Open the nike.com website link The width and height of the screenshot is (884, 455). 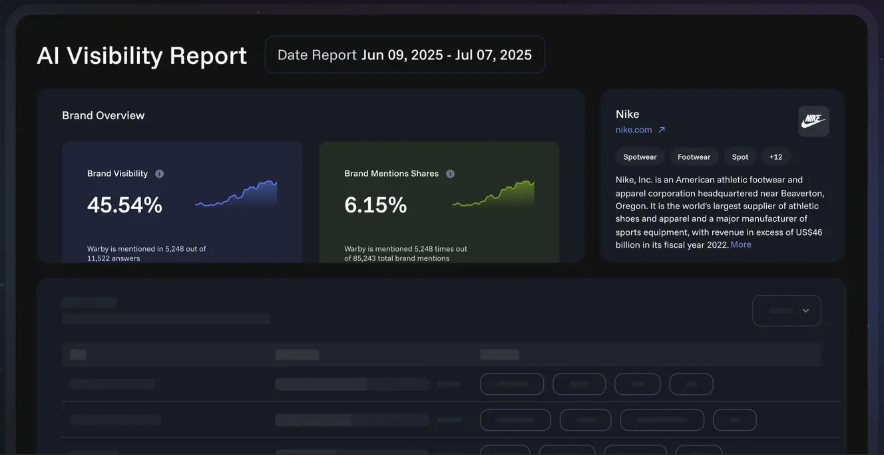tap(633, 130)
